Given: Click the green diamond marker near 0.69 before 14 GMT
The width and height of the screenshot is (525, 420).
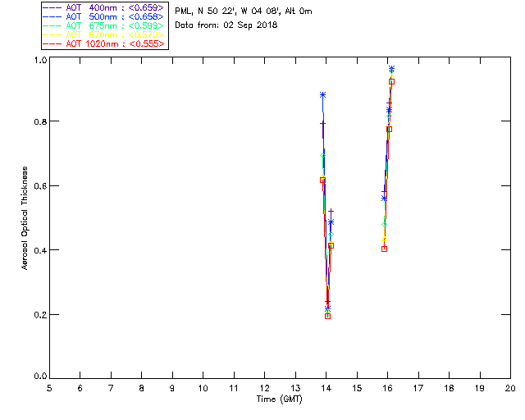Looking at the screenshot, I should coord(322,156).
